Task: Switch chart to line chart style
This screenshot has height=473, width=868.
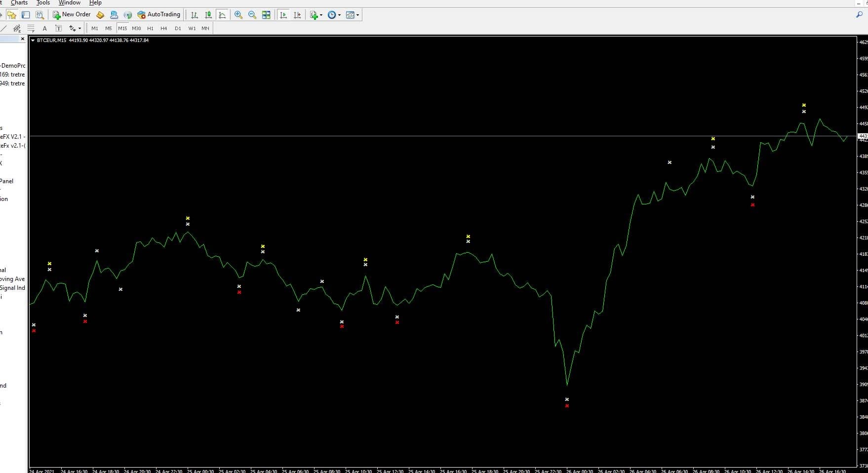Action: 222,15
